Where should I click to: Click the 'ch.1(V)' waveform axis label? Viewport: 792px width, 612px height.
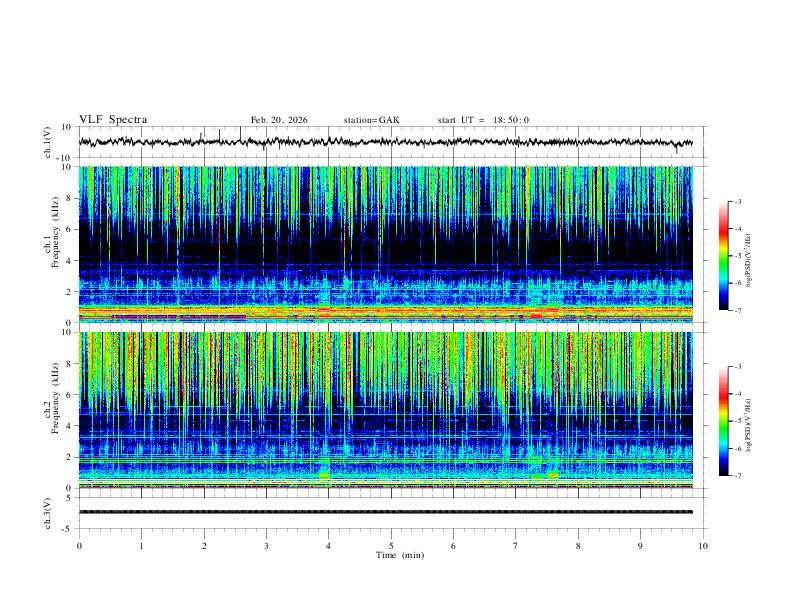48,142
